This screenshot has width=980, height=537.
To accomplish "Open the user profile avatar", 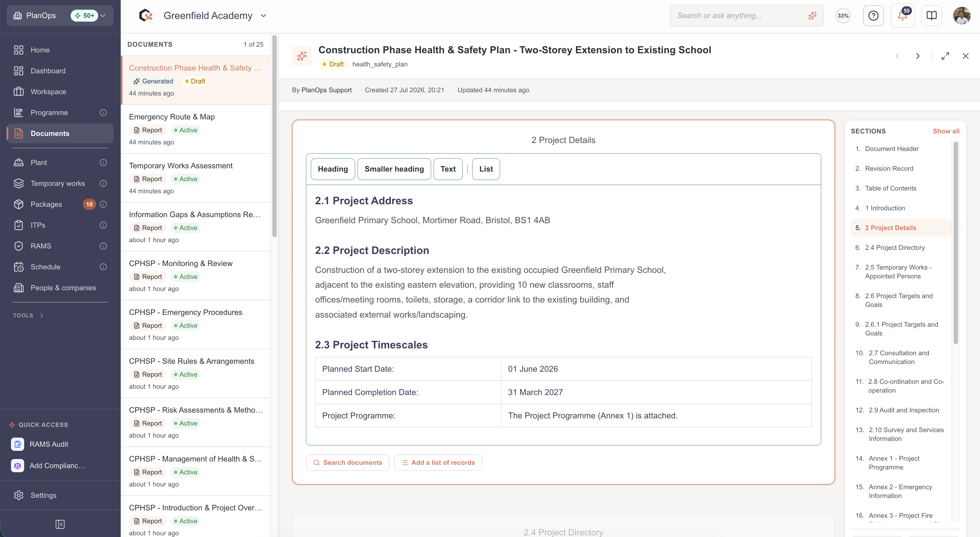I will (962, 16).
